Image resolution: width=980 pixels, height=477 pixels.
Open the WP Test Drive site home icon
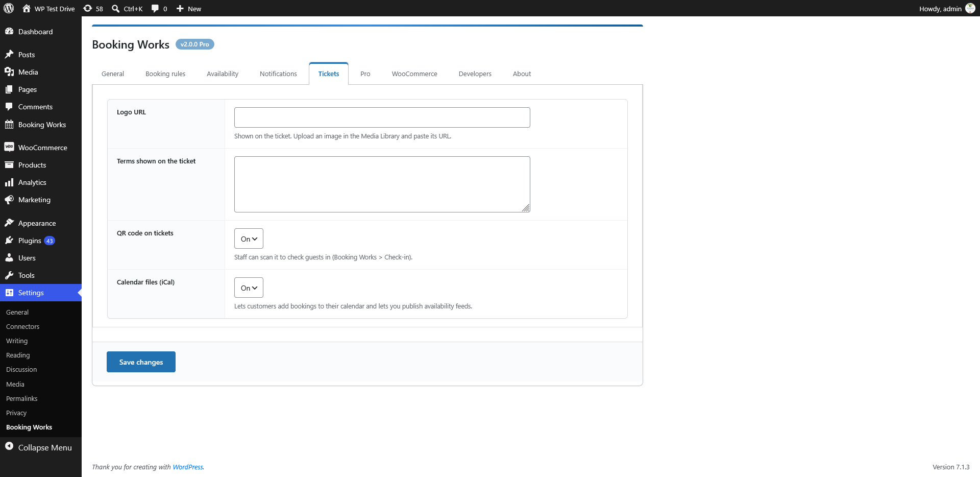[x=27, y=8]
